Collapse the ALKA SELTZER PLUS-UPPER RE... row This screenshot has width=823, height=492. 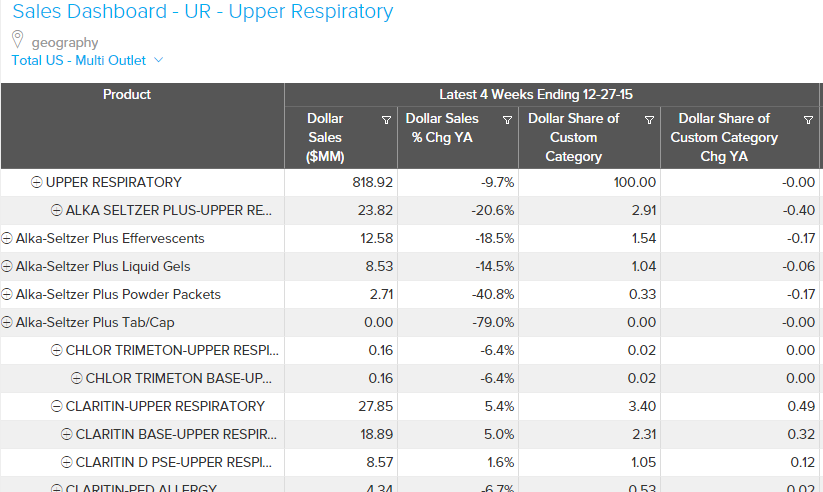[x=57, y=211]
